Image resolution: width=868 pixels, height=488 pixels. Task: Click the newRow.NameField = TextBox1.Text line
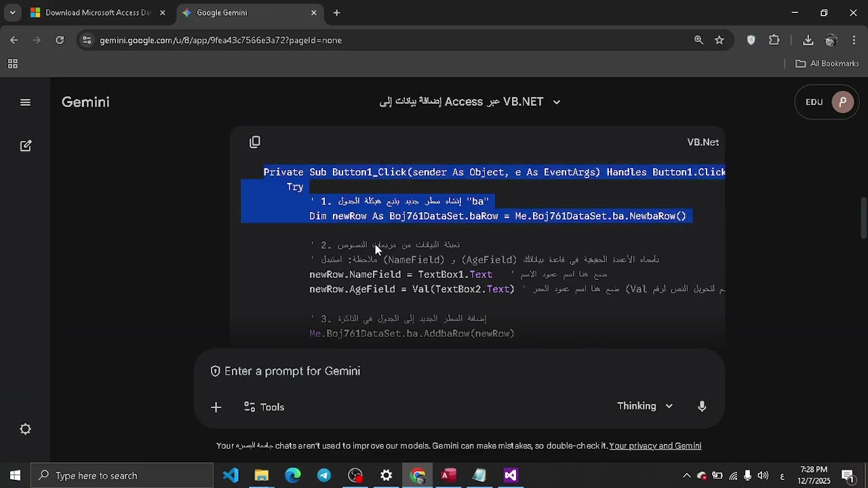[401, 274]
